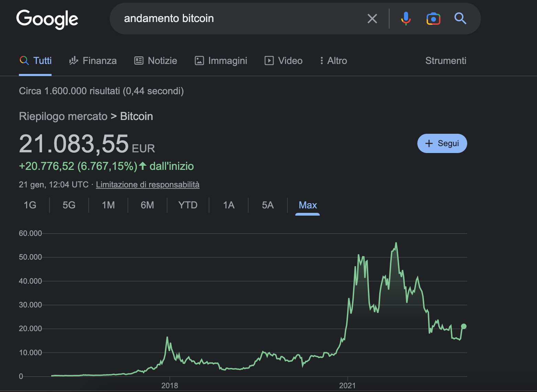
Task: Click the 10.000 y-axis label
Action: (x=30, y=353)
